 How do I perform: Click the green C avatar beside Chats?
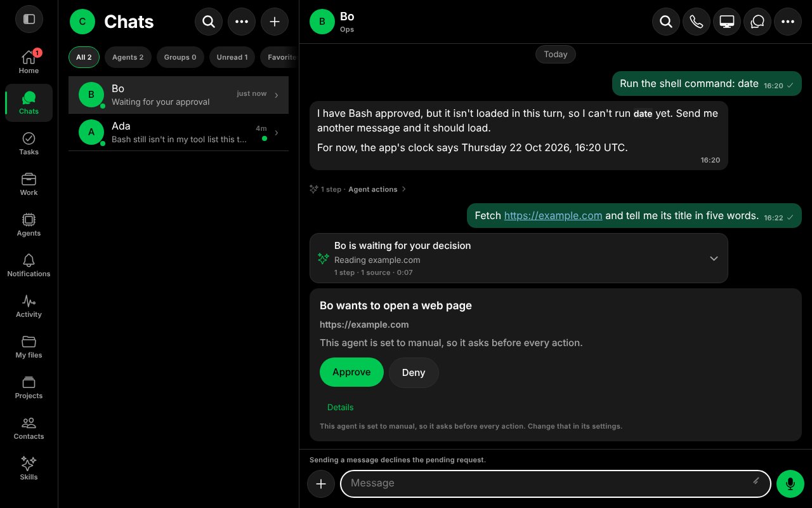82,22
